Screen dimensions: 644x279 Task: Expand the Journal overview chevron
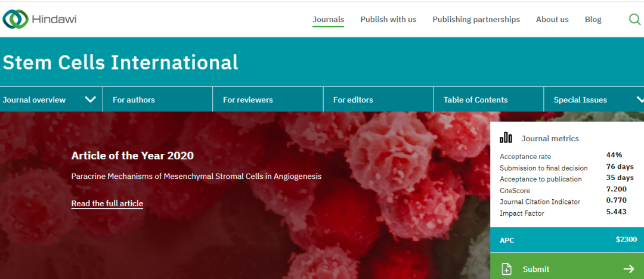(x=91, y=100)
